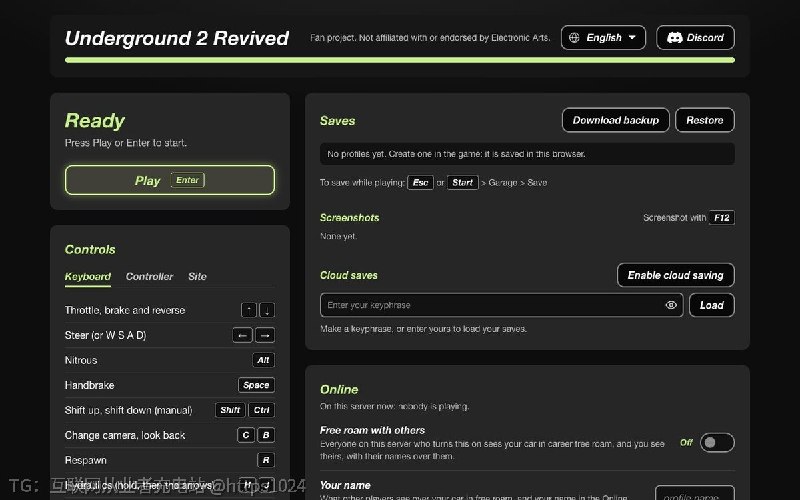Viewport: 800px width, 500px height.
Task: Click the 'Ready' status heading
Action: tap(94, 121)
